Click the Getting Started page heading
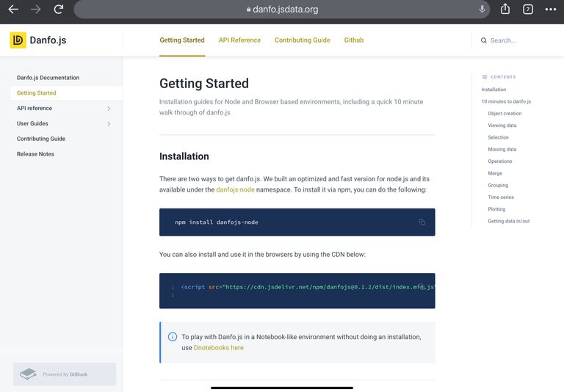 (x=204, y=84)
